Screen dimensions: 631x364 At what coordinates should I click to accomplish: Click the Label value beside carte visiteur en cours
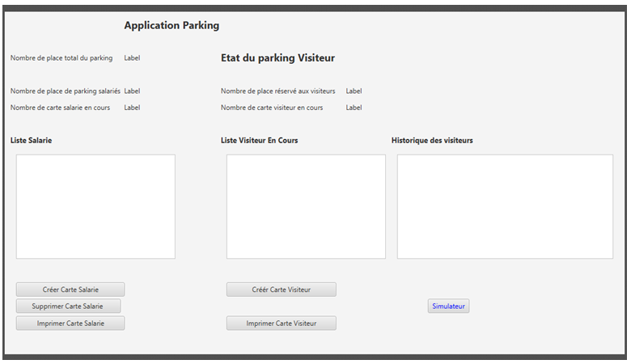pos(354,108)
